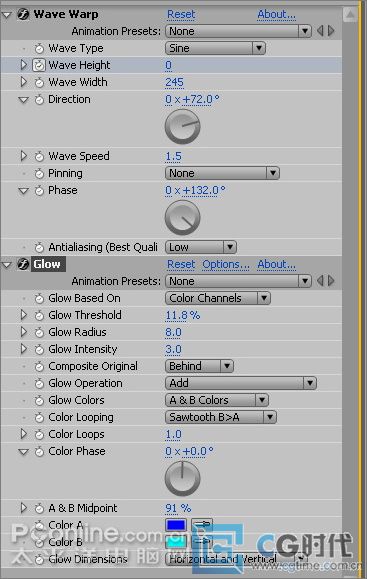The height and width of the screenshot is (579, 367).
Task: Toggle the Glow effect switch icon
Action: tap(23, 264)
